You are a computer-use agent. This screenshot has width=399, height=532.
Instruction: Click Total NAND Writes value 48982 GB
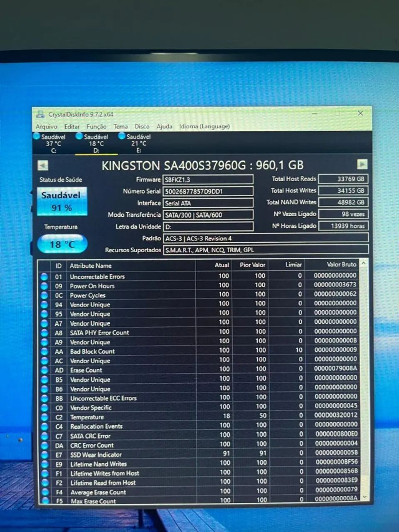coord(343,202)
